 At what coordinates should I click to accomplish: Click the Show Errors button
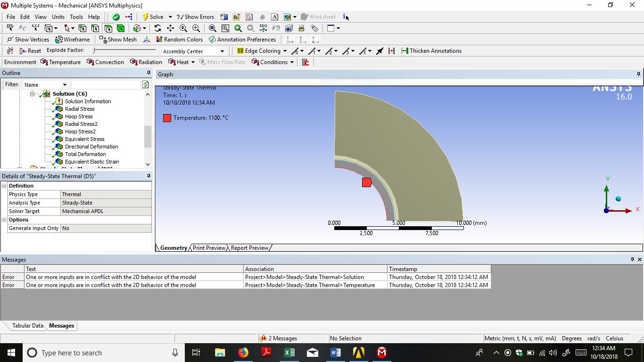195,17
